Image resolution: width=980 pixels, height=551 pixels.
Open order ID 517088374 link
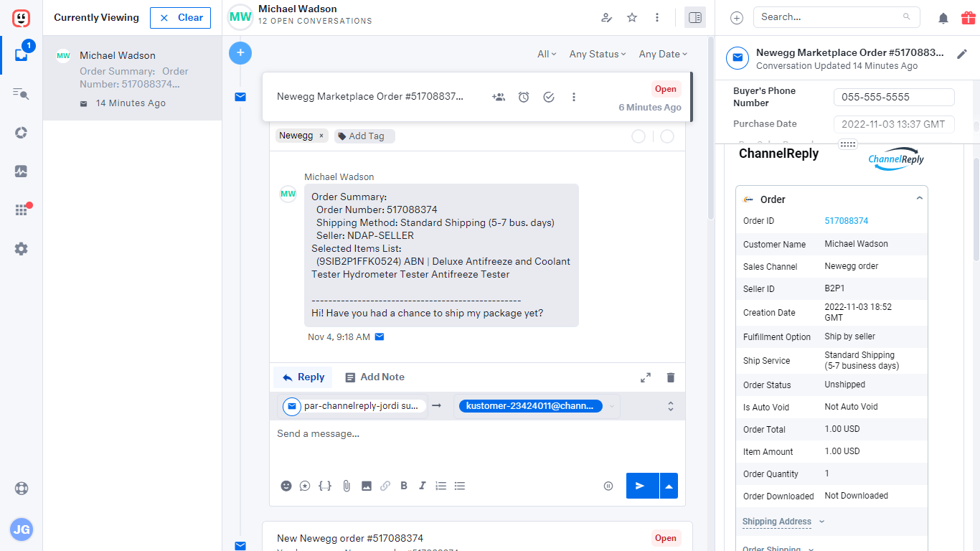847,221
